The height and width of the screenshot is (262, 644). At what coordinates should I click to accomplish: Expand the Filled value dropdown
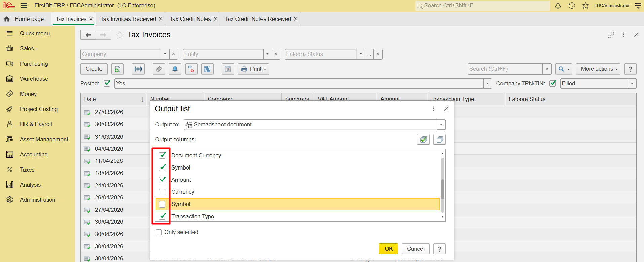[x=632, y=84]
